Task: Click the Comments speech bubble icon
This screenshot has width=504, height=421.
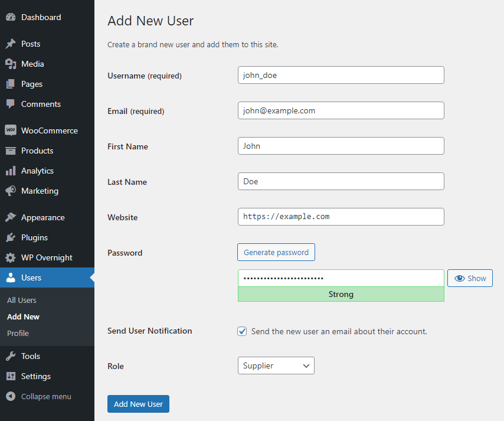Action: coord(11,104)
